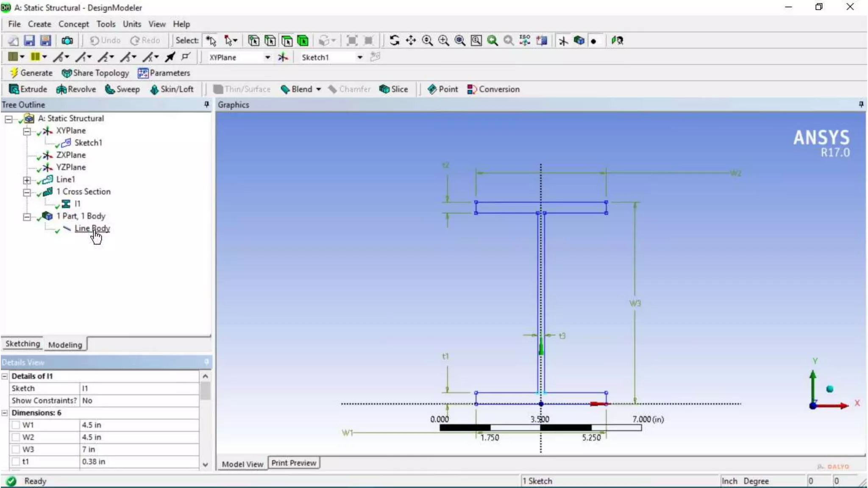
Task: Toggle the t1 dimension checkbox
Action: click(16, 461)
